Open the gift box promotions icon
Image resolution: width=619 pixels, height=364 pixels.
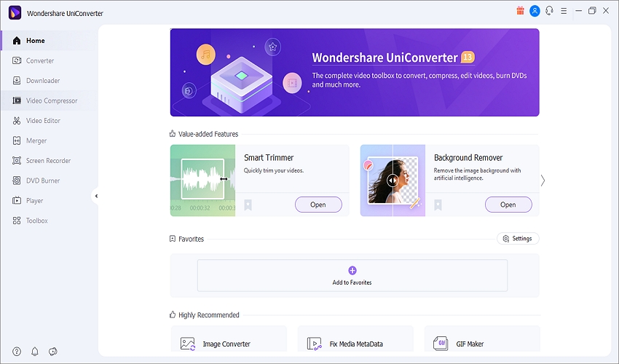[x=520, y=11]
